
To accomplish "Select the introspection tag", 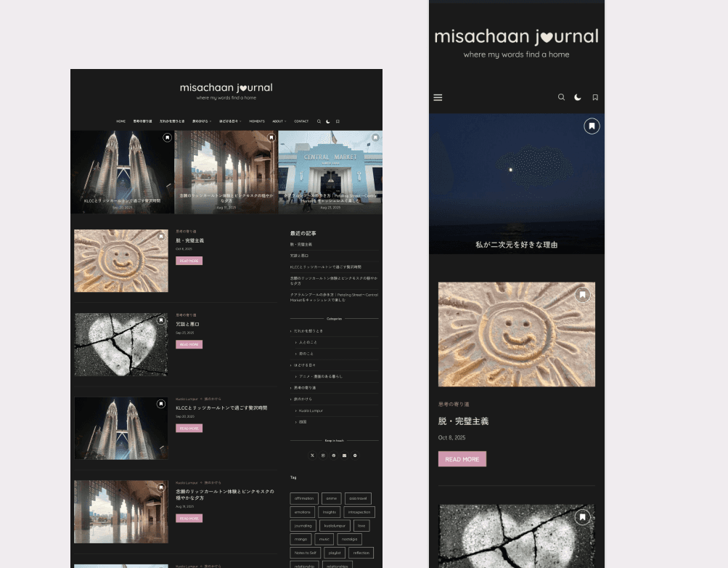I will click(x=359, y=512).
